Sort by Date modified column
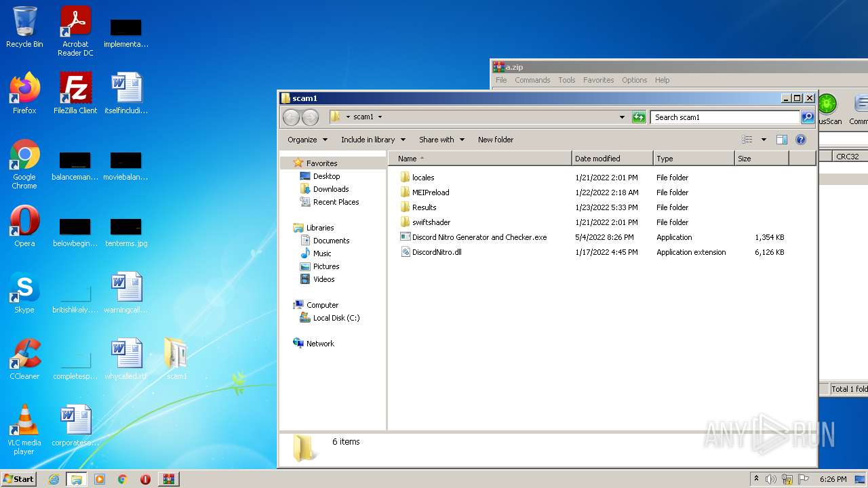 (613, 159)
